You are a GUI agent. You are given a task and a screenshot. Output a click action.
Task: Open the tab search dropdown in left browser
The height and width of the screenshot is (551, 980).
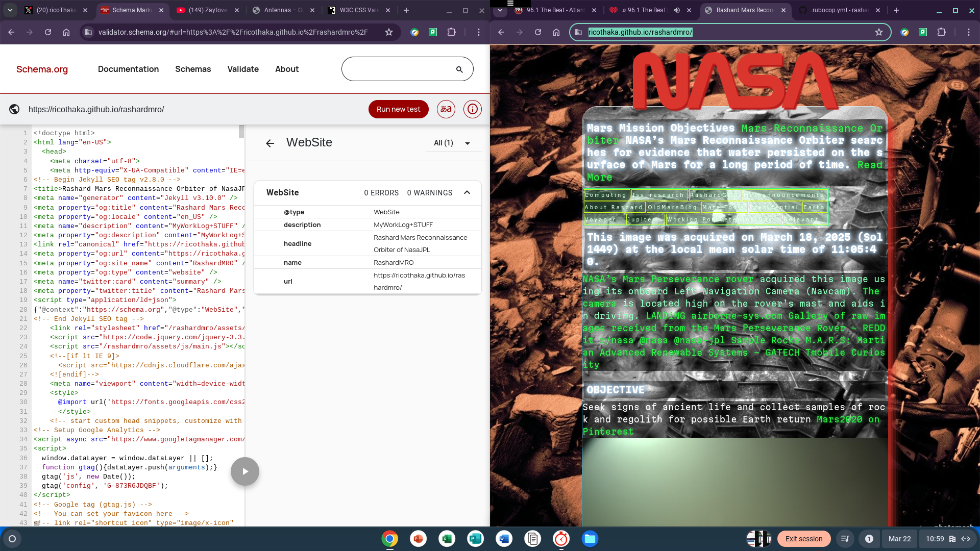[x=10, y=10]
